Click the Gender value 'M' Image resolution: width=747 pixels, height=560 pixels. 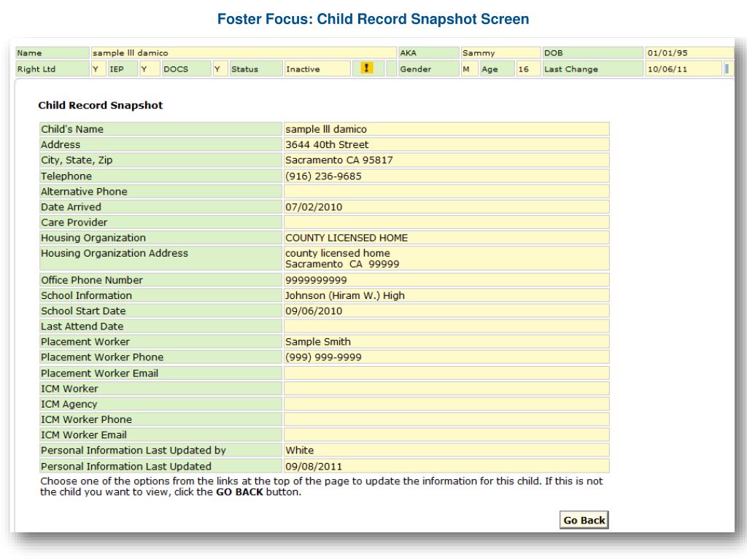(466, 69)
